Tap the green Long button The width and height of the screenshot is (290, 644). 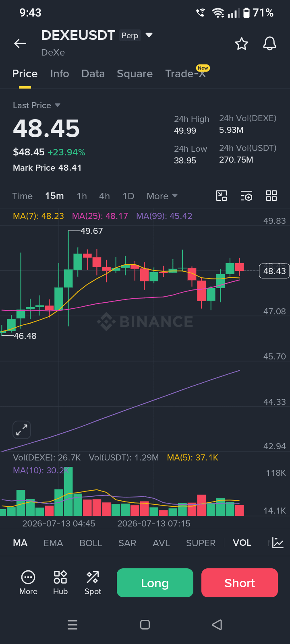tap(155, 583)
